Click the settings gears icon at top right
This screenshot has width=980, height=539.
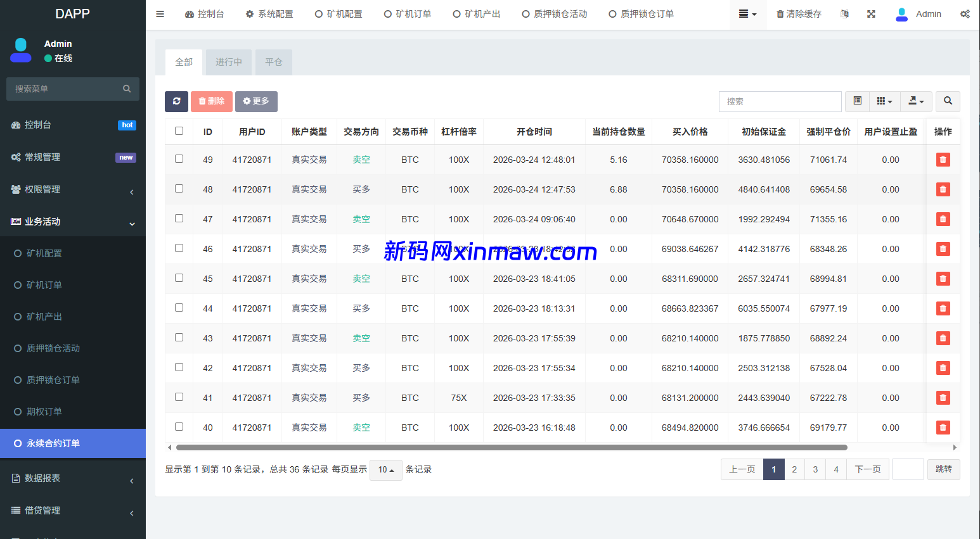[x=964, y=14]
